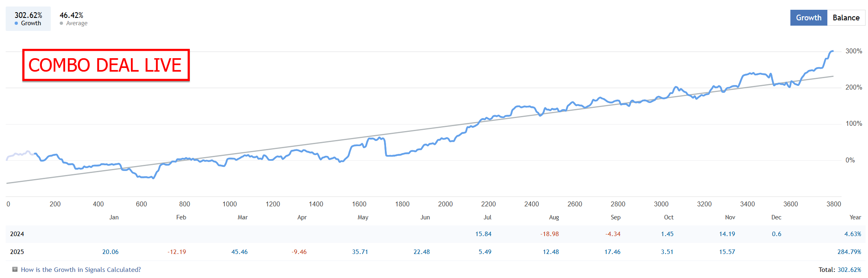Click the COMBO DEAL LIVE banner

106,65
